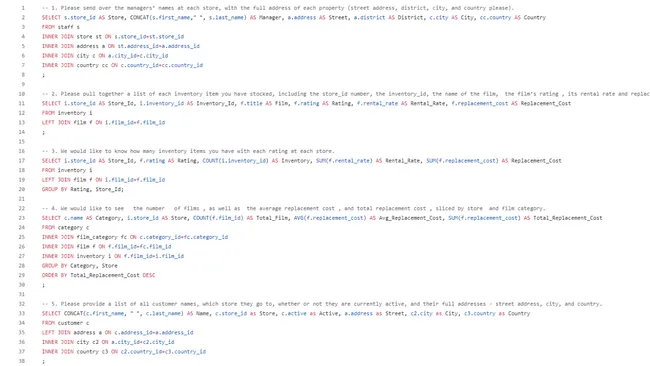Click line number 9 in the gutter
Screen dimensions: 650x366
click(23, 84)
